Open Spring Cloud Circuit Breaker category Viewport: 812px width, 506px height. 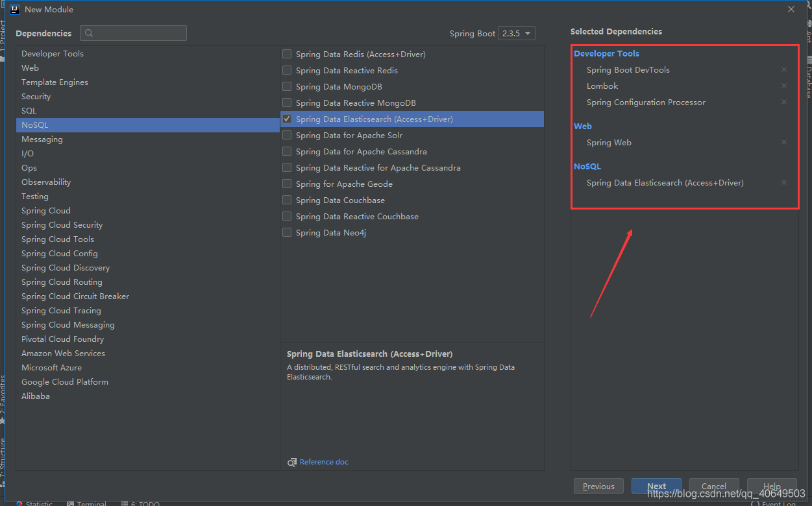click(148, 296)
